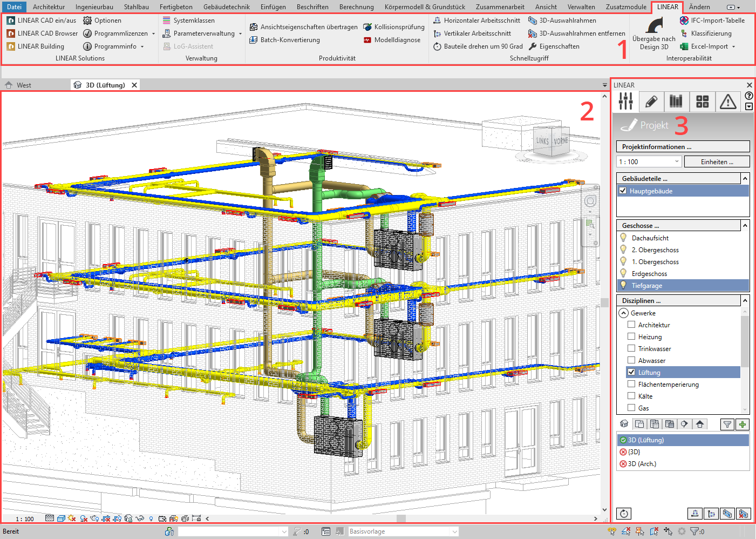Switch to the Architektur ribbon tab
This screenshot has width=756, height=539.
(x=49, y=7)
